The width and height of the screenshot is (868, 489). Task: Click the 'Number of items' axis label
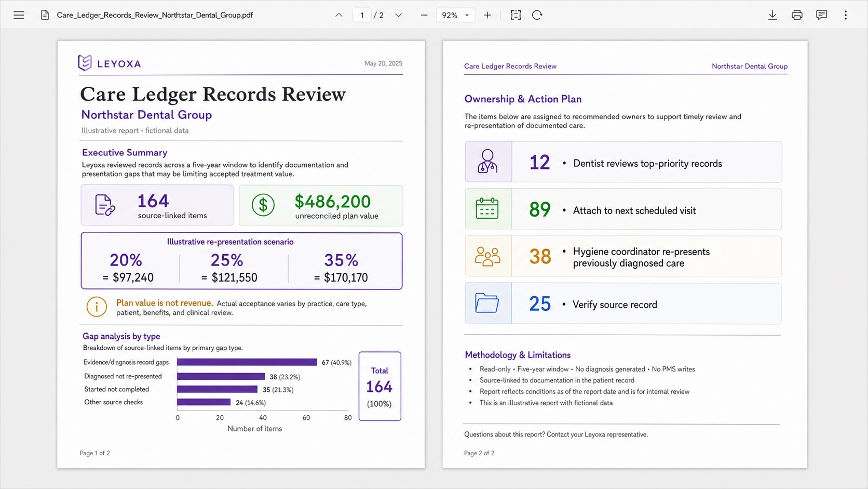coord(254,429)
